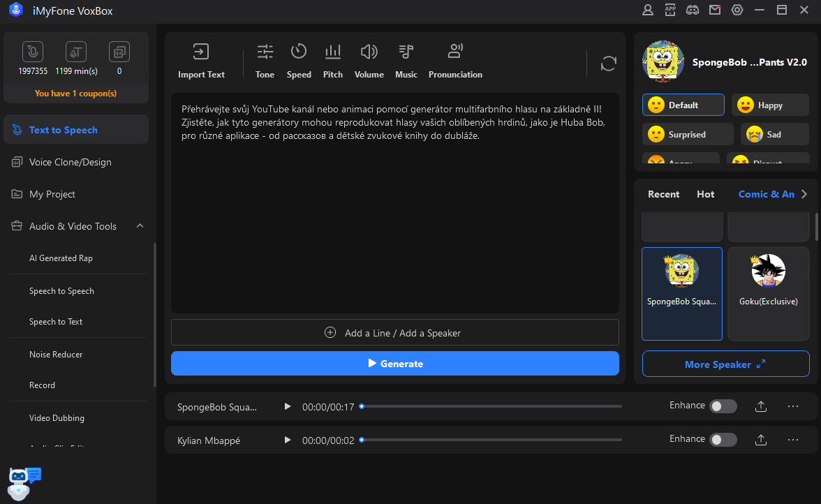821x504 pixels.
Task: Open the Pronunciation tool
Action: click(455, 61)
